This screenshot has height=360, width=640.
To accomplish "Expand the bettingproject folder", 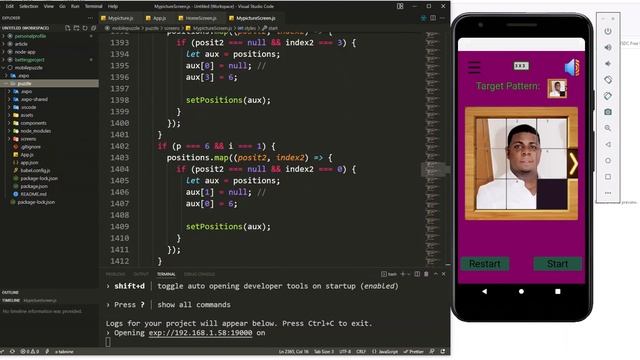I will (x=29, y=60).
